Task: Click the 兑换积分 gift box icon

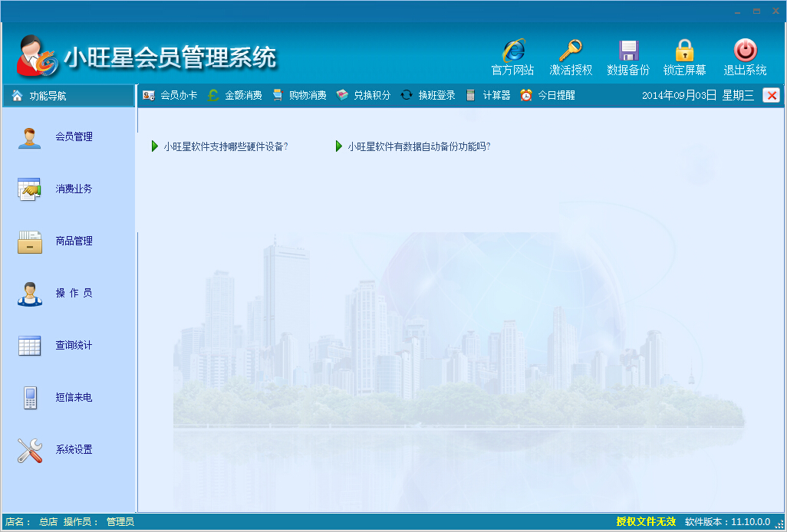Action: (342, 95)
